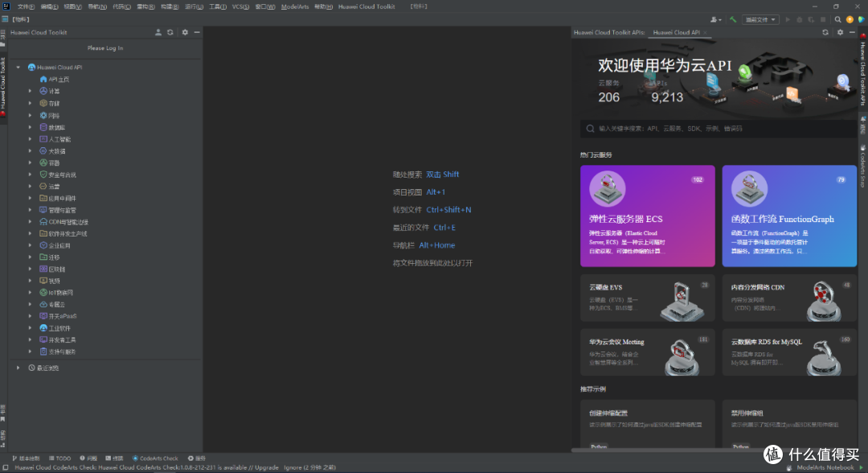Toggle tool window bars at status bar corner
The height and width of the screenshot is (473, 868).
[5, 468]
